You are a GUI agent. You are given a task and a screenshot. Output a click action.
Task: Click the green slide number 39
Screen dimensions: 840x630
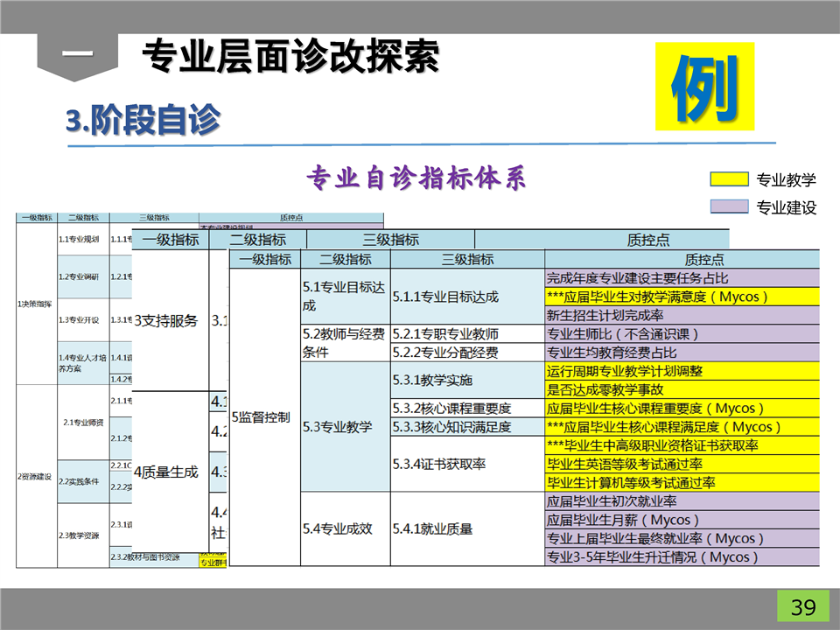pyautogui.click(x=803, y=606)
